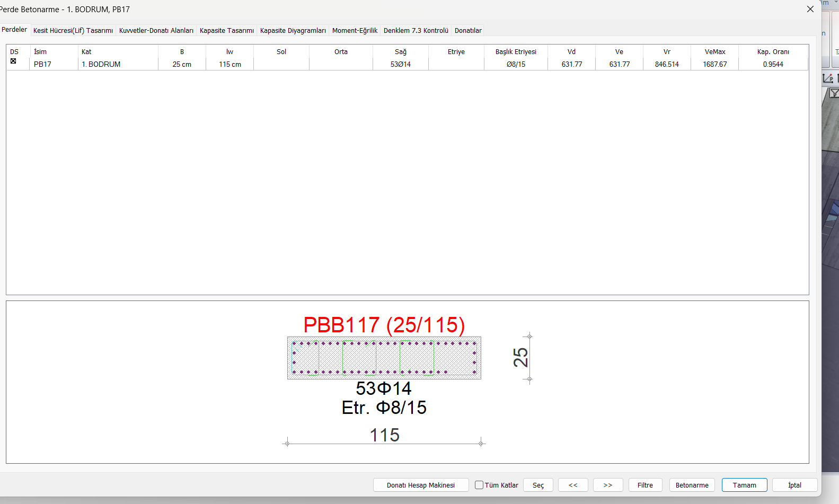Image resolution: width=839 pixels, height=504 pixels.
Task: Open the Kesit Hücresi(Lif) Tasarımı tab
Action: (73, 31)
